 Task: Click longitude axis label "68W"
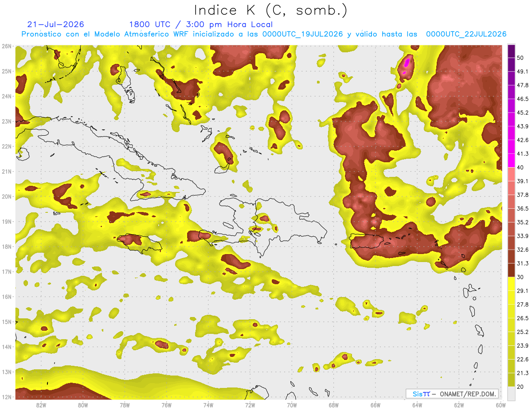[334, 405]
